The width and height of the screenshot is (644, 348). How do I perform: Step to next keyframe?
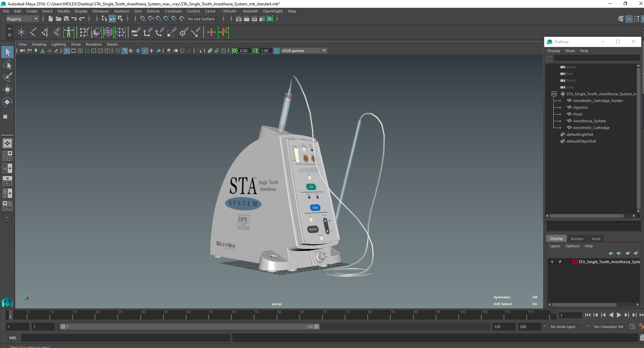(626, 315)
